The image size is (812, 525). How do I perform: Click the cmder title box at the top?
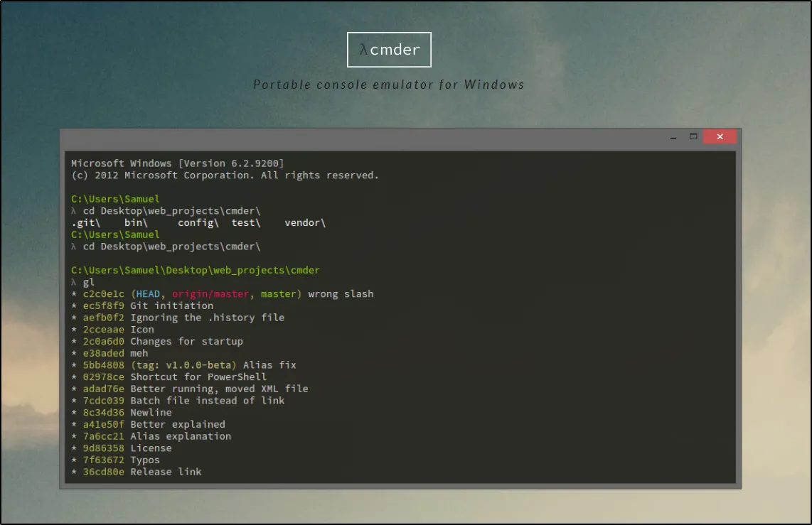pos(389,49)
